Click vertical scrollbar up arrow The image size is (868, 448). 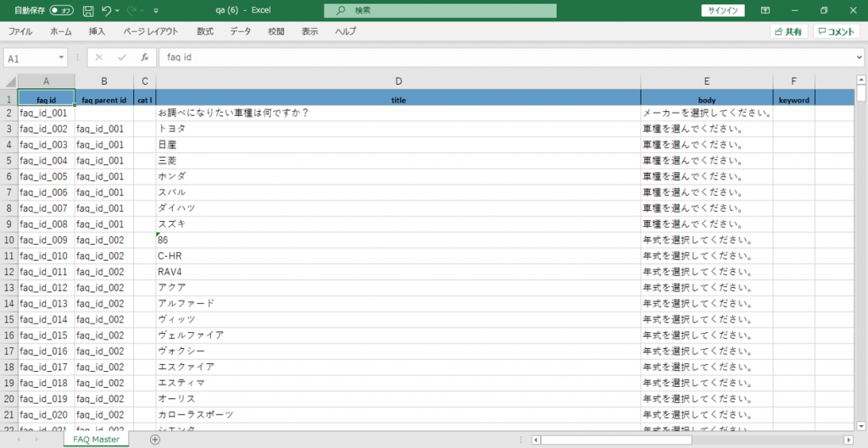point(861,80)
